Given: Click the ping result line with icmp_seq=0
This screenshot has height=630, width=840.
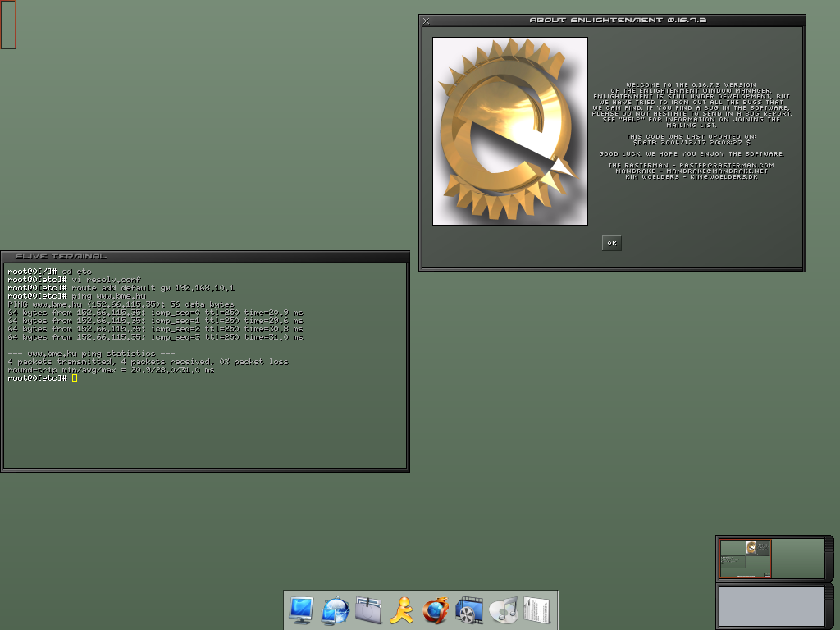Looking at the screenshot, I should tap(155, 313).
